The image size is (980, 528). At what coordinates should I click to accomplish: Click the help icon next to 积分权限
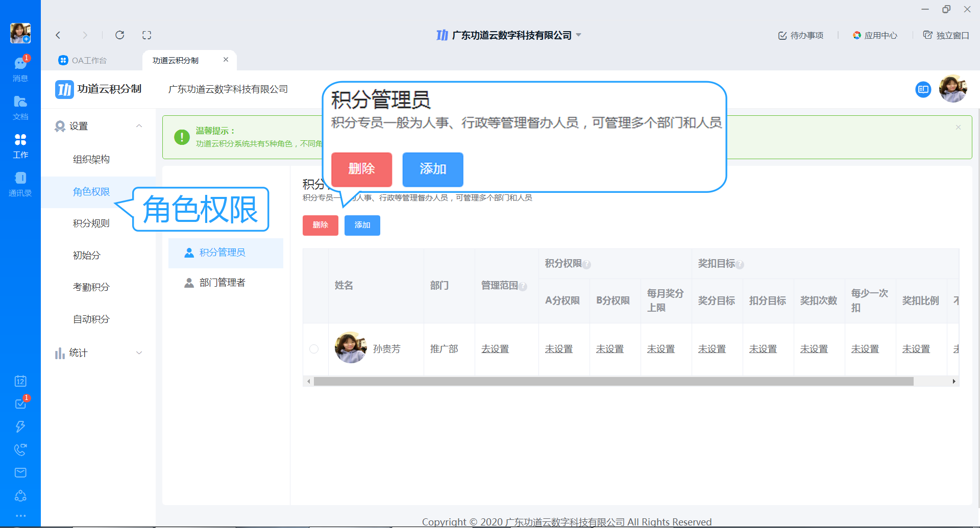click(586, 265)
